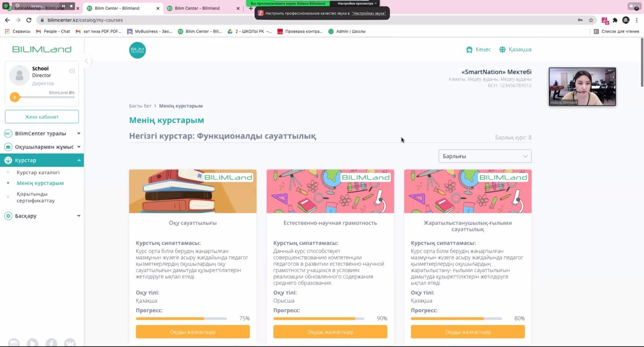This screenshot has height=347, width=644.
Task: Open Курстар каталогы in sidebar
Action: click(38, 172)
